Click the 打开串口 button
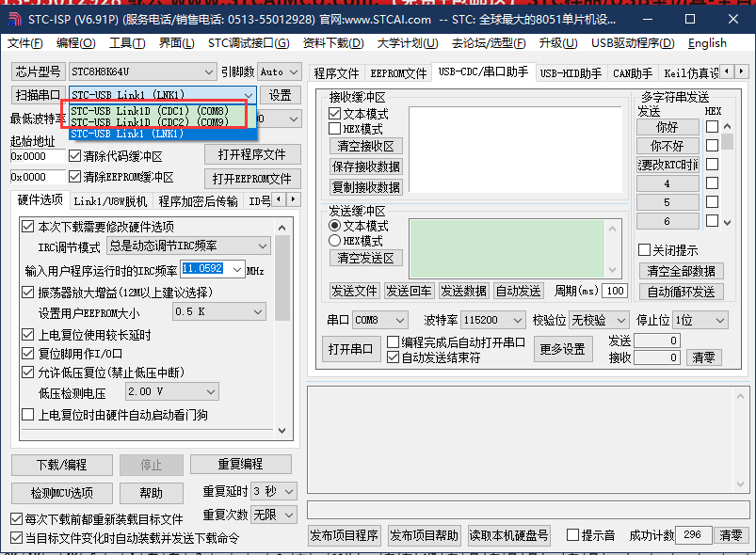Viewport: 756px width, 555px height. click(x=350, y=349)
